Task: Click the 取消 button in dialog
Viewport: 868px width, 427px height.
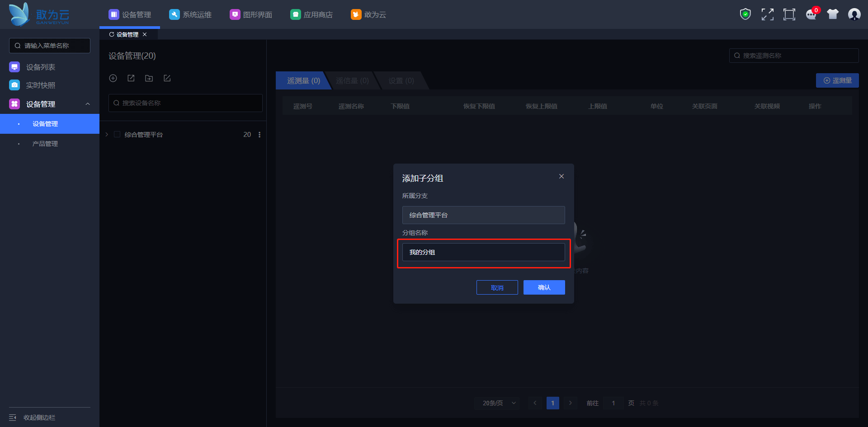Action: [x=497, y=287]
